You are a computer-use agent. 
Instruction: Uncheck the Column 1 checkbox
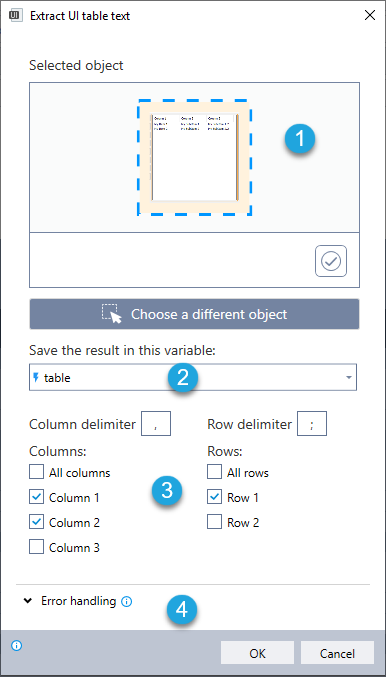[x=36, y=497]
